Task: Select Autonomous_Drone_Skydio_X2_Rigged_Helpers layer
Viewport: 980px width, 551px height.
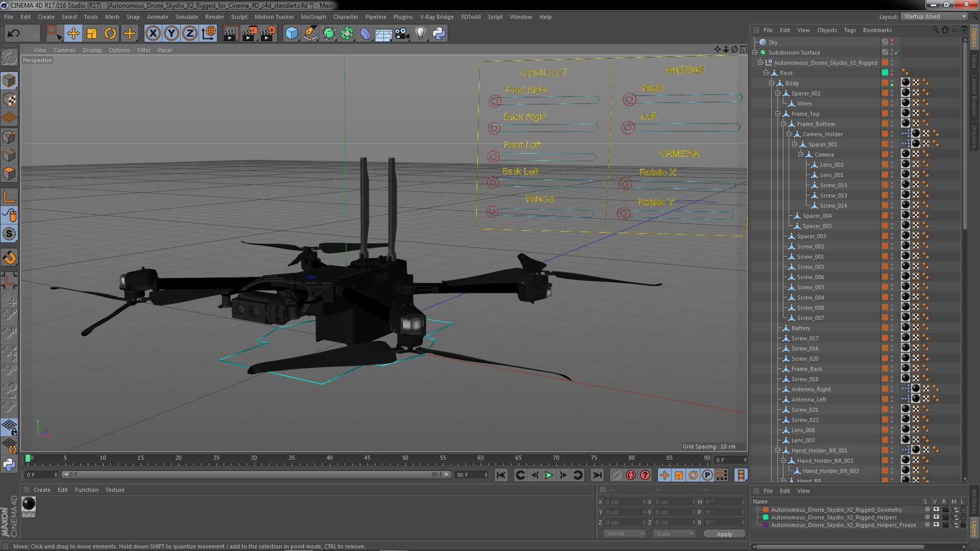Action: click(x=834, y=517)
